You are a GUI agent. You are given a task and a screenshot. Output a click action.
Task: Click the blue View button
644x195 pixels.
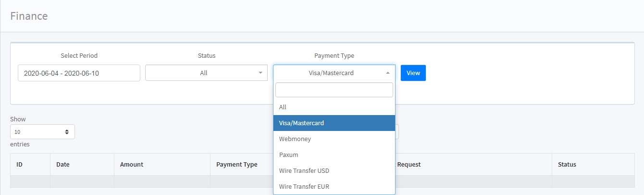(x=413, y=73)
